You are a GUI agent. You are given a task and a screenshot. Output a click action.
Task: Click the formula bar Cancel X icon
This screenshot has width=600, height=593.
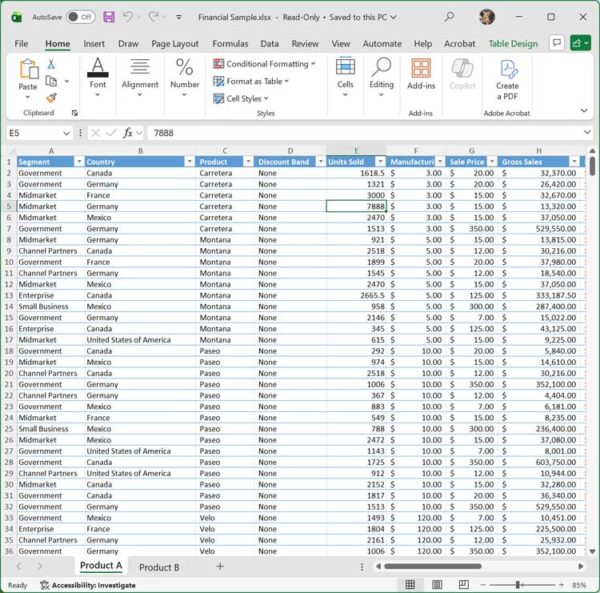tap(96, 133)
